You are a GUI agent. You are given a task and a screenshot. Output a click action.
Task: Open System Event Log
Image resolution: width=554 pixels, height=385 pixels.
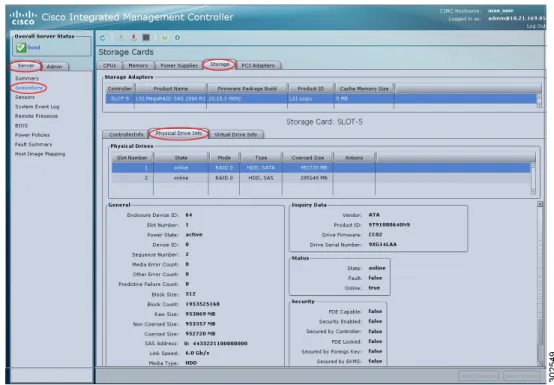[x=37, y=107]
